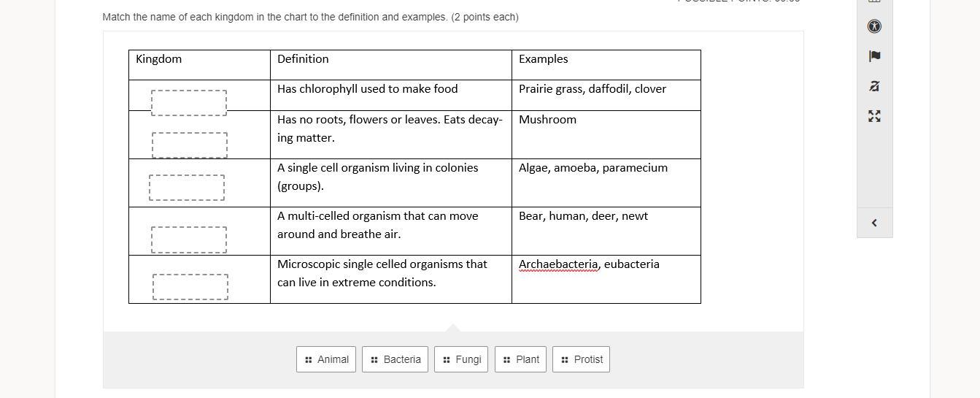Click the underlined word Archaebacteria
This screenshot has height=398, width=980.
click(x=558, y=264)
